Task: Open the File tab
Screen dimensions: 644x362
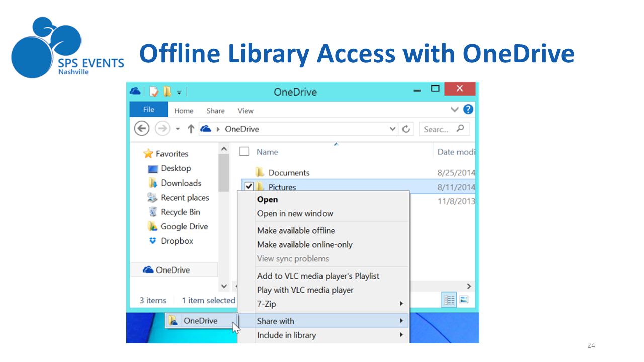Action: pyautogui.click(x=148, y=110)
